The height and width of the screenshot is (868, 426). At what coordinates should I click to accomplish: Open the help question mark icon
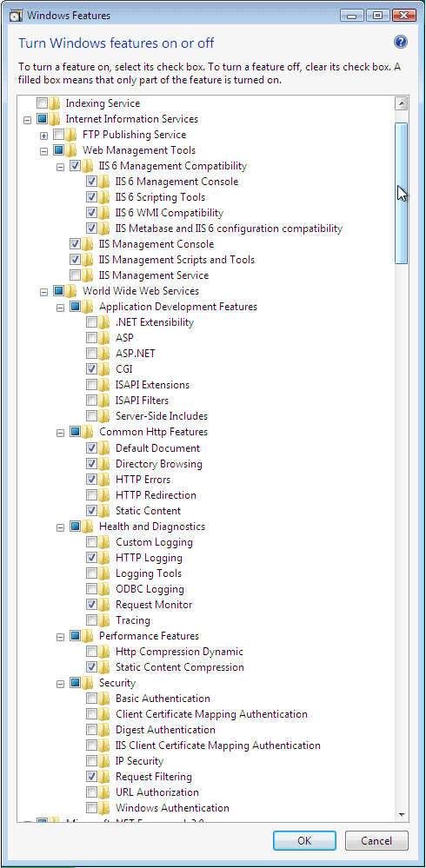401,42
